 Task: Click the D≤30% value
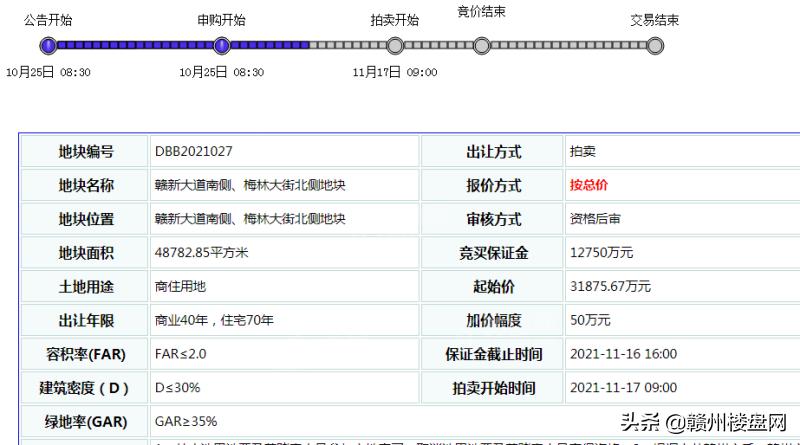pos(178,388)
